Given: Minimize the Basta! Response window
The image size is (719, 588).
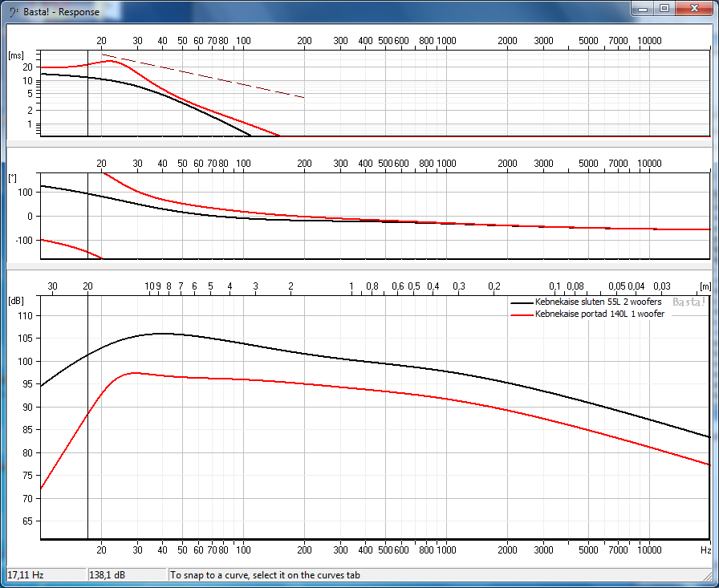Looking at the screenshot, I should point(643,9).
